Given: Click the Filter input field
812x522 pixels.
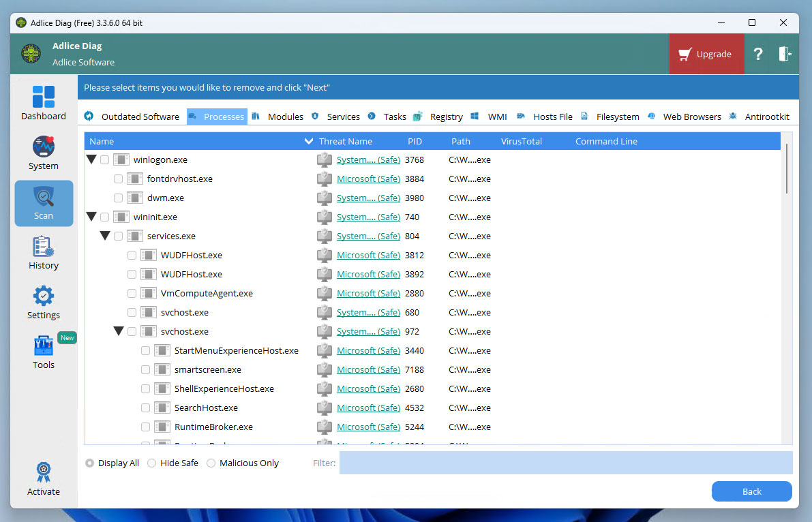Looking at the screenshot, I should pyautogui.click(x=565, y=463).
